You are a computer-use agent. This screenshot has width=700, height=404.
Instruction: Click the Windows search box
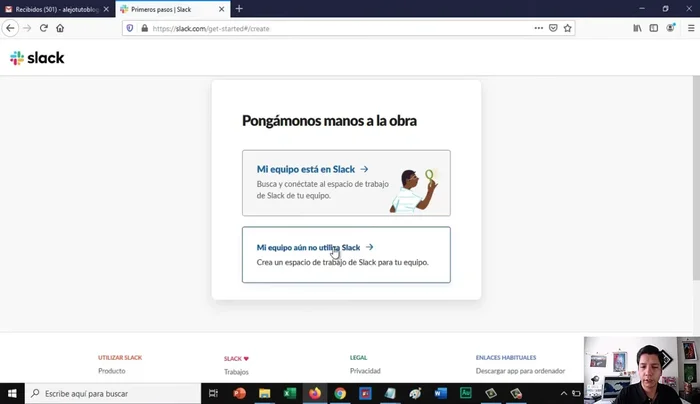coord(113,393)
